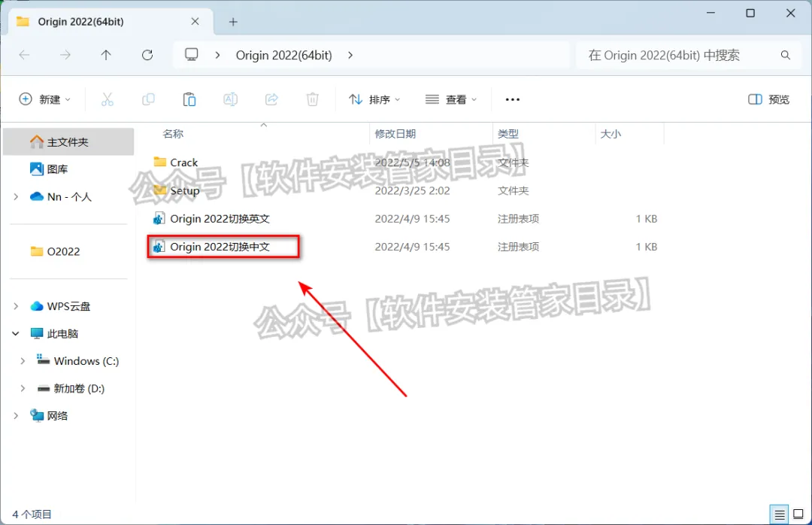
Task: Switch to large icons view in status bar
Action: (798, 514)
